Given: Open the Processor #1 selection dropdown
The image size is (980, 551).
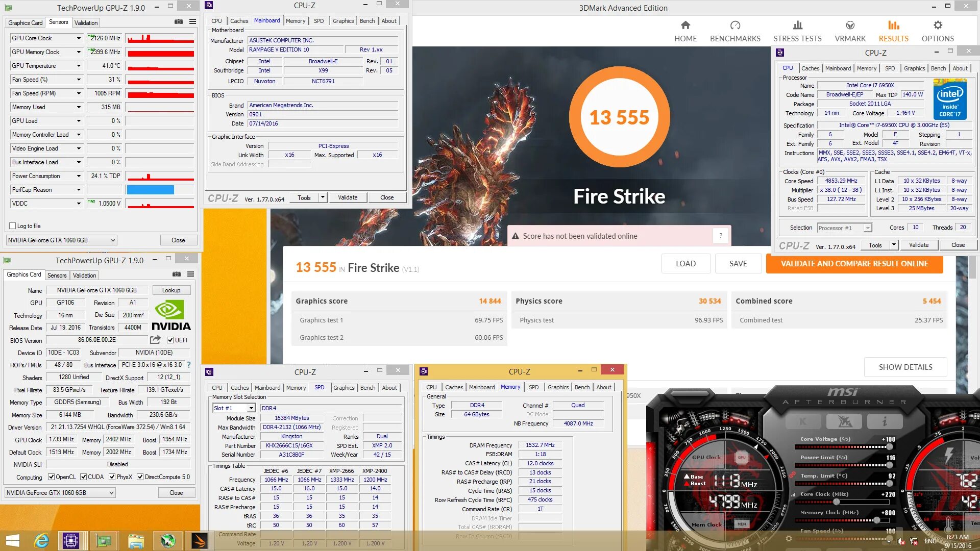Looking at the screenshot, I should click(x=867, y=228).
